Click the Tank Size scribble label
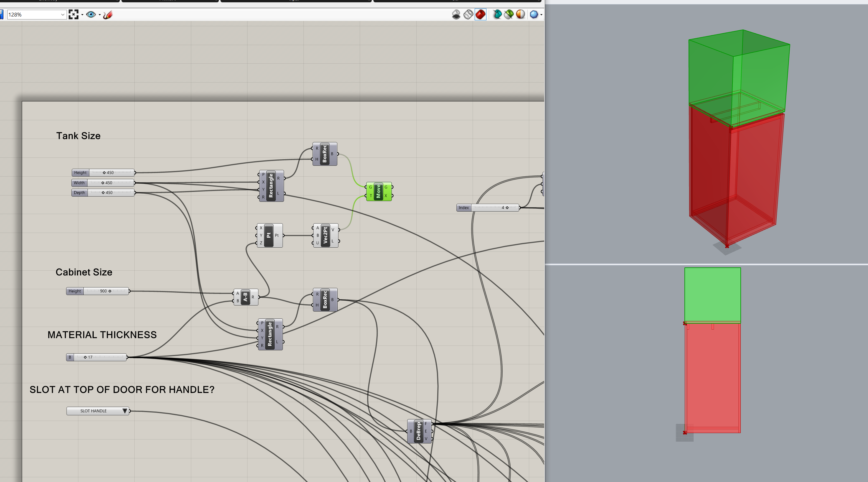The height and width of the screenshot is (482, 868). click(x=78, y=136)
